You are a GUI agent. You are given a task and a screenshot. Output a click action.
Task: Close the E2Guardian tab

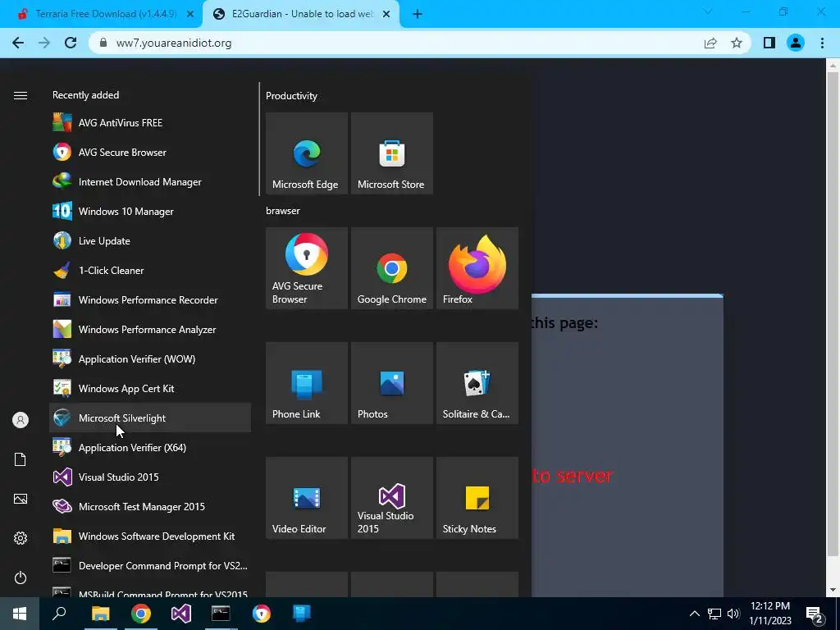pyautogui.click(x=386, y=14)
